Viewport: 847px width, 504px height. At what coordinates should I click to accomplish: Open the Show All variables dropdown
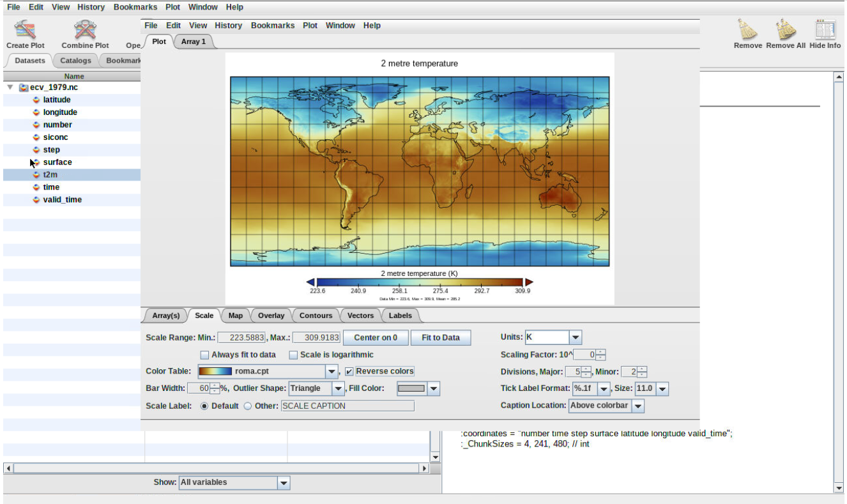tap(284, 483)
